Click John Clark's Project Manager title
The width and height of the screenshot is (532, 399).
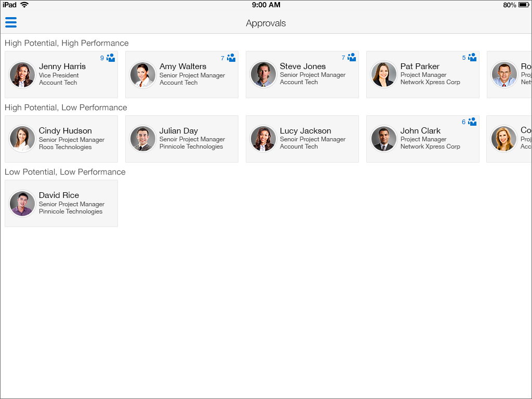[423, 139]
